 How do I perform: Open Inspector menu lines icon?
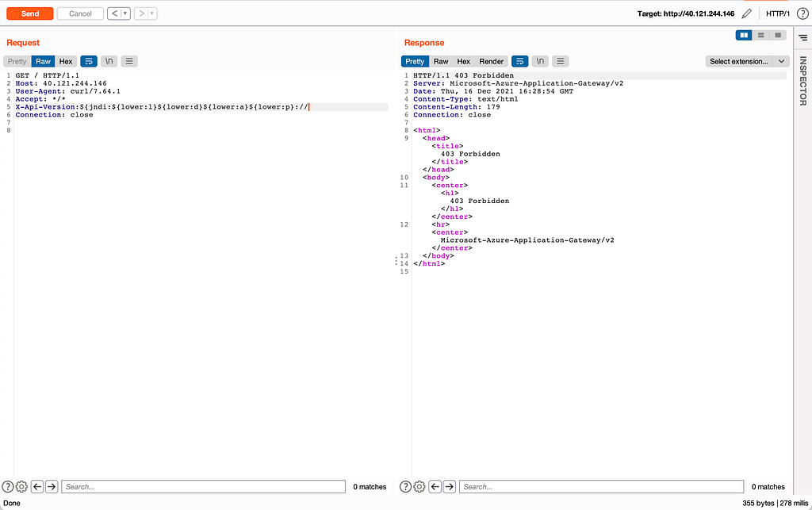802,38
